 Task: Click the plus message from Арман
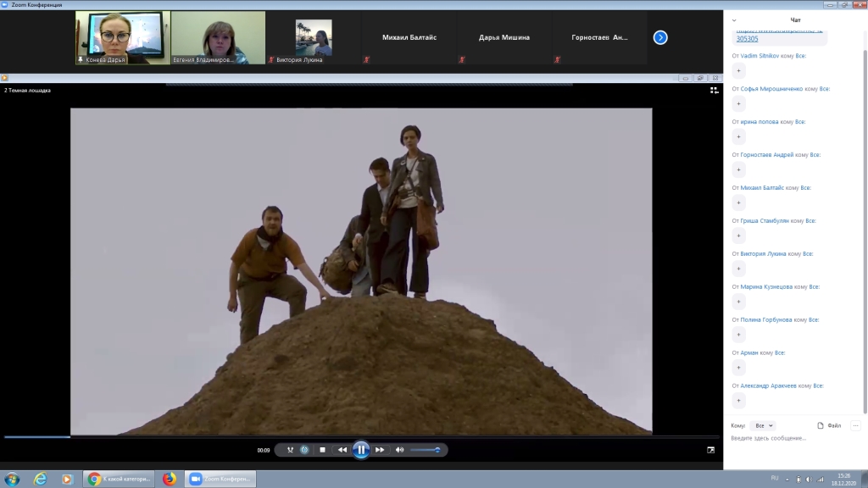[x=738, y=368]
